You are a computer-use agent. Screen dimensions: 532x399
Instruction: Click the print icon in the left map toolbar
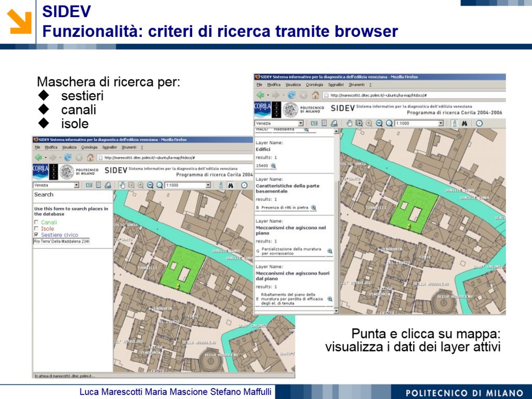click(x=108, y=185)
